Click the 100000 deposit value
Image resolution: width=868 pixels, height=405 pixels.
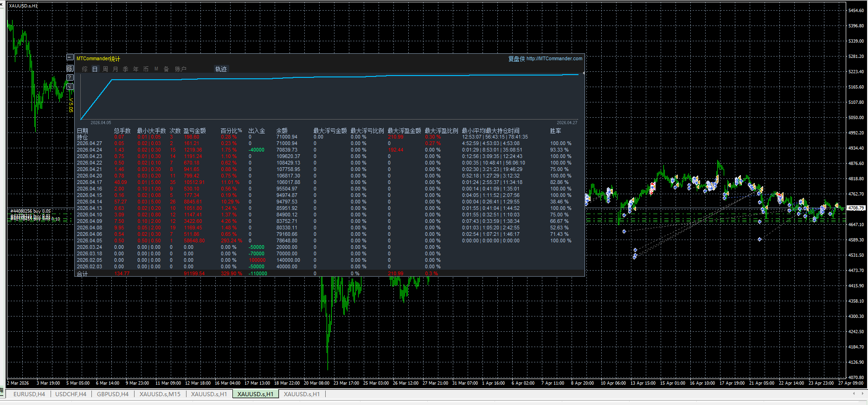(x=257, y=260)
